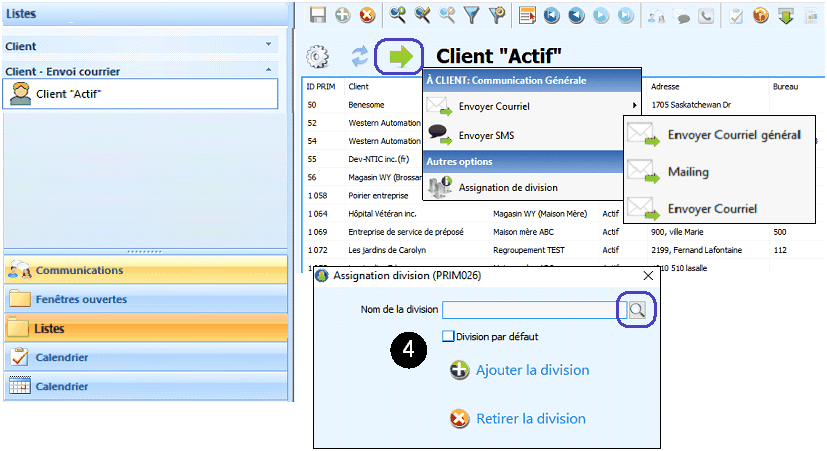Choose Mailing from the submenu
This screenshot has width=827, height=451.
688,172
